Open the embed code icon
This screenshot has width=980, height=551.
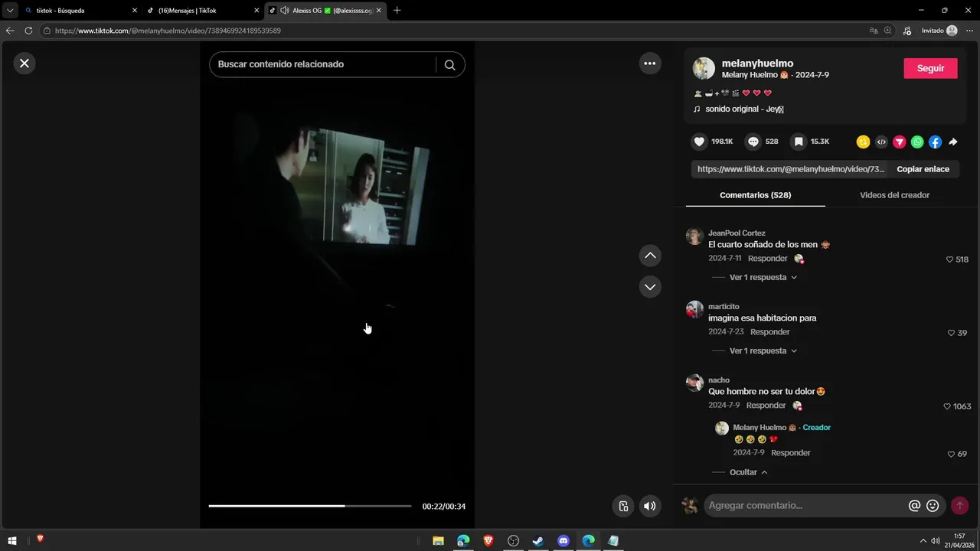(x=881, y=142)
